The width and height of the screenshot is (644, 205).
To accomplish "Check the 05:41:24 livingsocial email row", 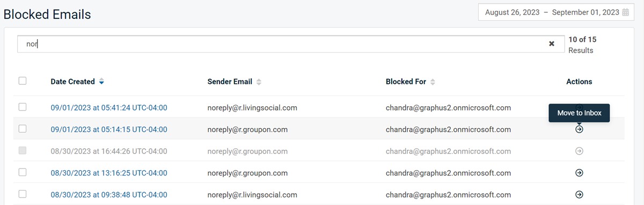I will tap(23, 107).
